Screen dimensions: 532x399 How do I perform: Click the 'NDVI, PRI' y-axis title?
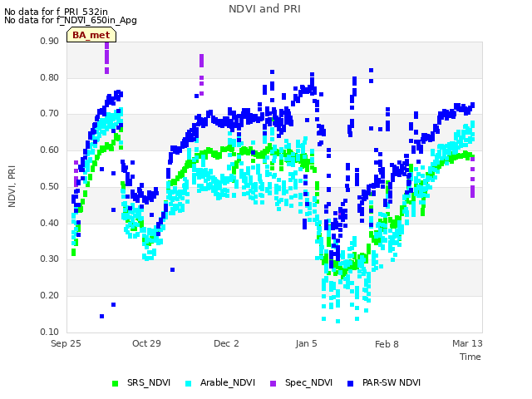pyautogui.click(x=12, y=186)
